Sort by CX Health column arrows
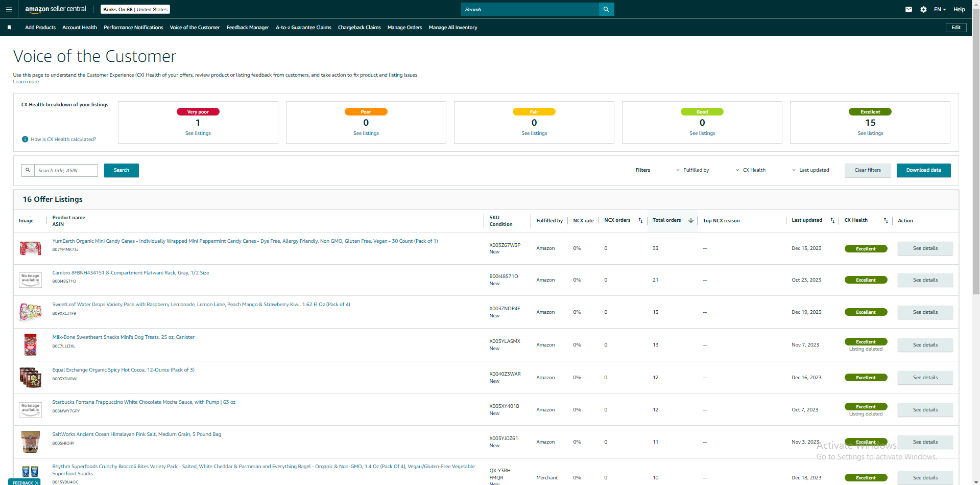 tap(886, 221)
